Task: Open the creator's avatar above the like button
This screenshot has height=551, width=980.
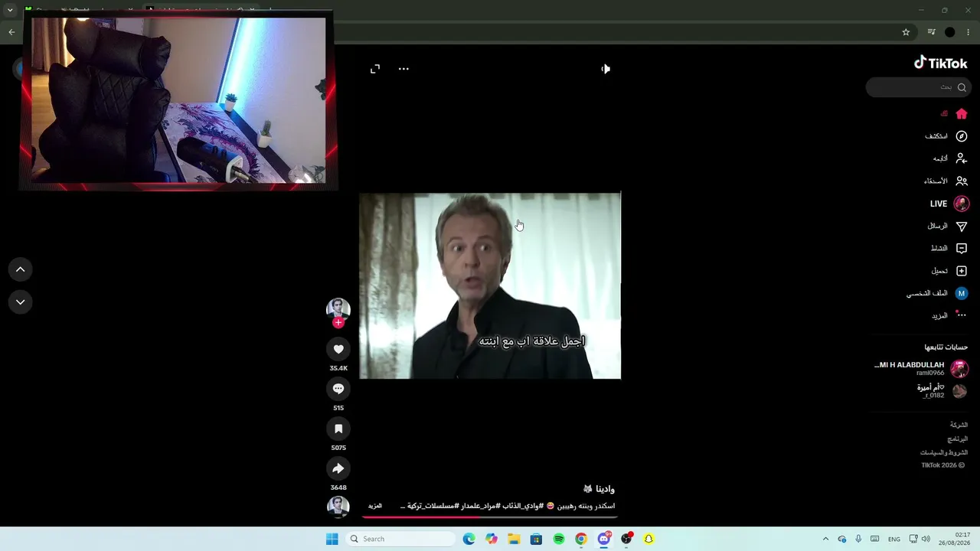Action: coord(338,308)
